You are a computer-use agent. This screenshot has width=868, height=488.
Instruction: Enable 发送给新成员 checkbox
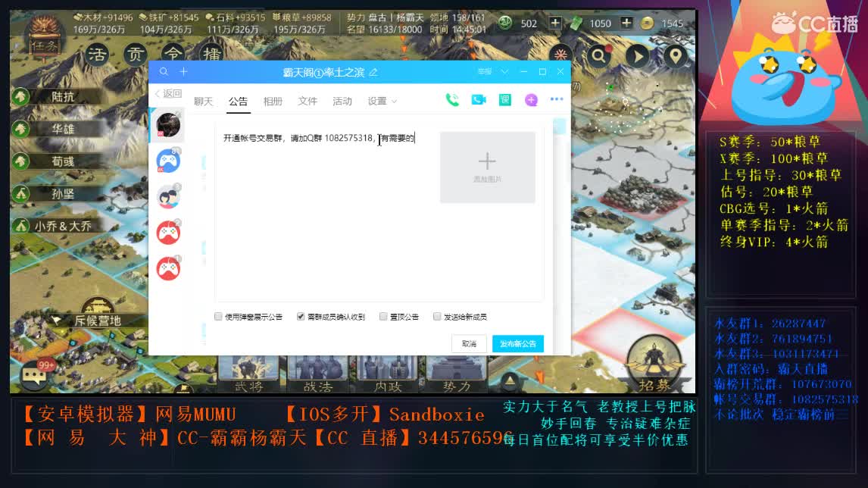tap(437, 316)
